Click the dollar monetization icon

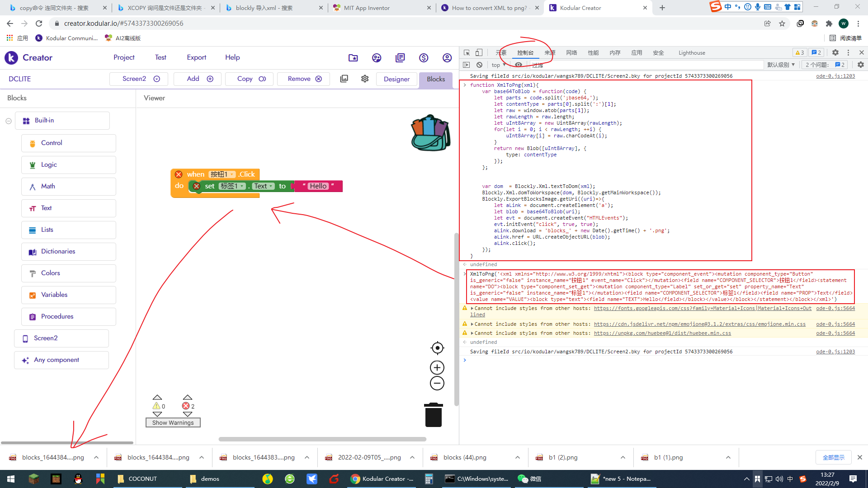(x=424, y=57)
